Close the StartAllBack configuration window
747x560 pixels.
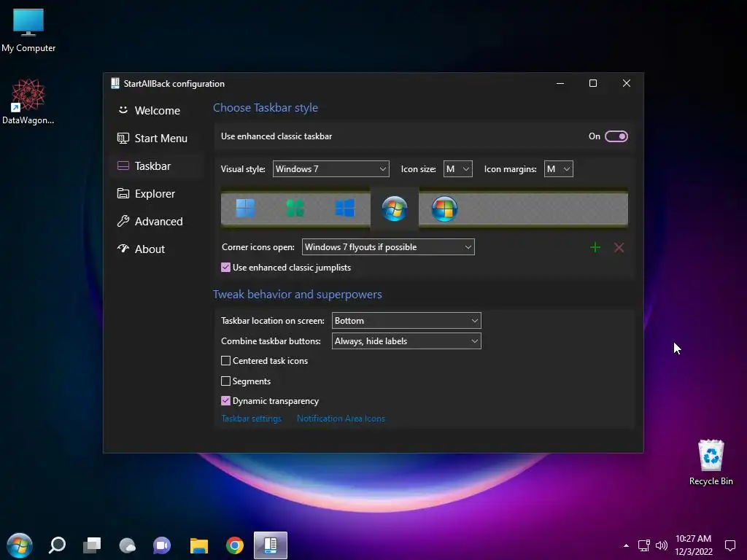pos(627,83)
